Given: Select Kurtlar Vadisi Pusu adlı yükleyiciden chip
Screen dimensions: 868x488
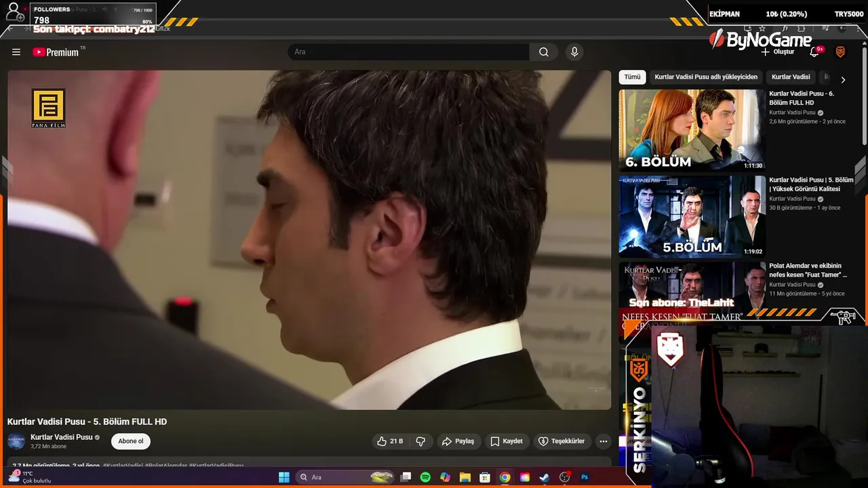Looking at the screenshot, I should 706,77.
